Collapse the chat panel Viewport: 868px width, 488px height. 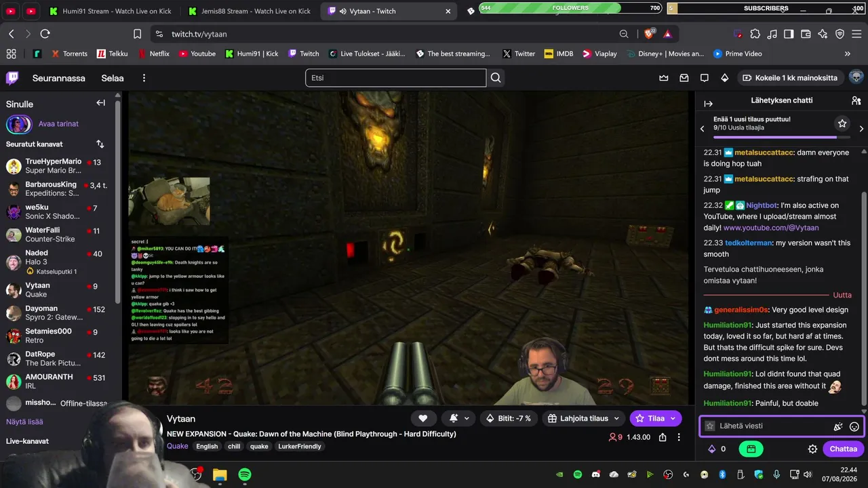coord(709,104)
